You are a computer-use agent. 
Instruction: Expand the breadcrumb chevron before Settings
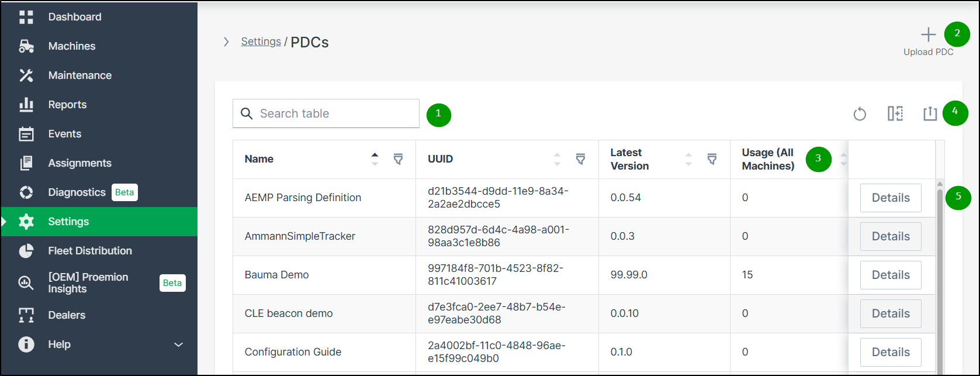click(x=226, y=42)
